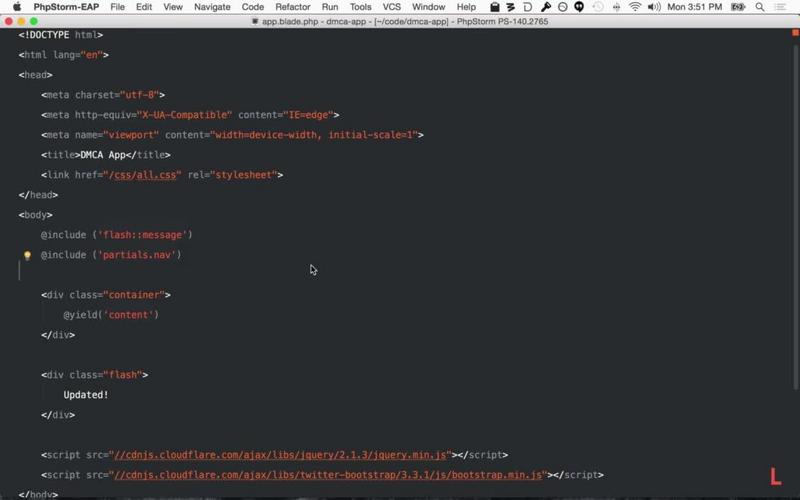Open Notification Center list icon
Screen dimensions: 800x500
[x=780, y=7]
